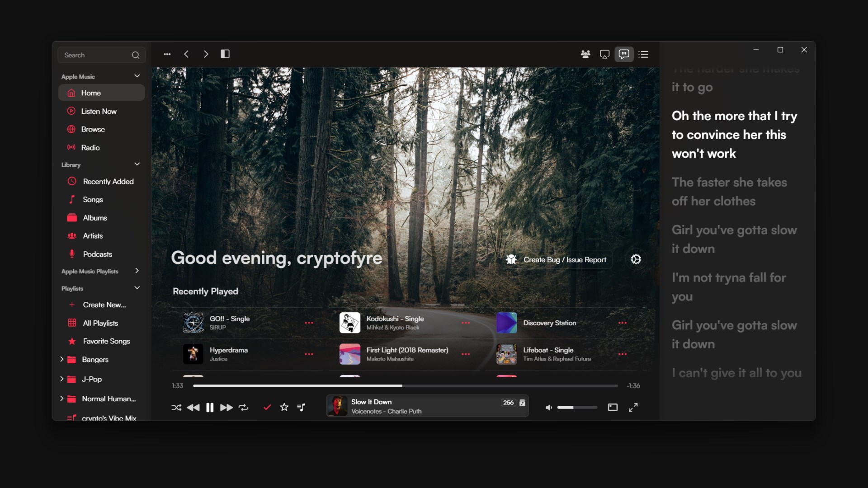The width and height of the screenshot is (868, 488).
Task: Click the star rating icon in playback bar
Action: coord(284,407)
